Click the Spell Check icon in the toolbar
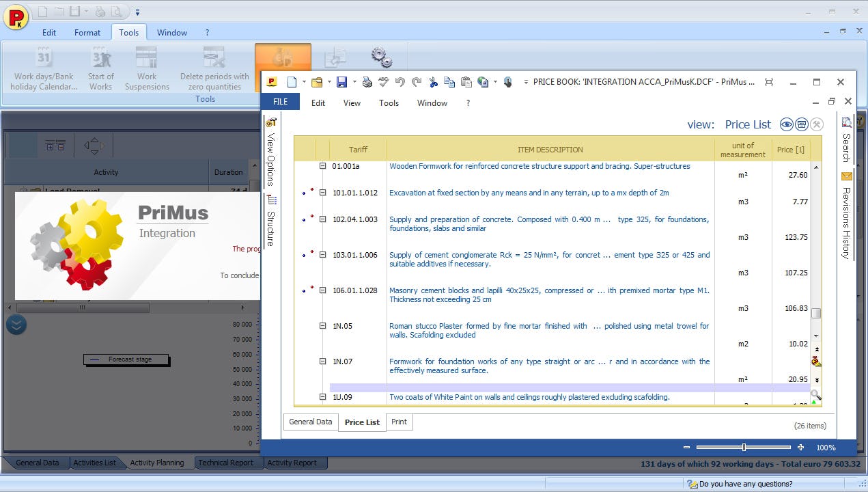 click(382, 81)
